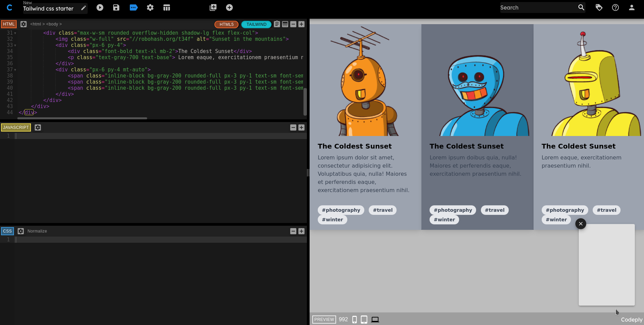Viewport: 644px width, 325px height.
Task: Change the editor layout with the columns icon
Action: 167,7
